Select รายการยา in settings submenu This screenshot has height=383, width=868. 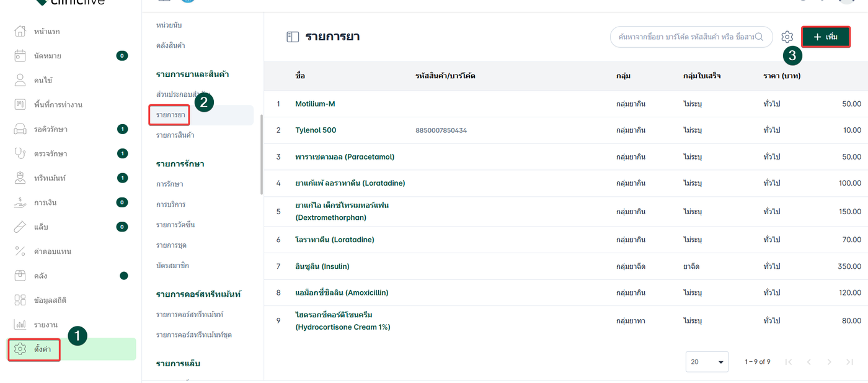170,115
